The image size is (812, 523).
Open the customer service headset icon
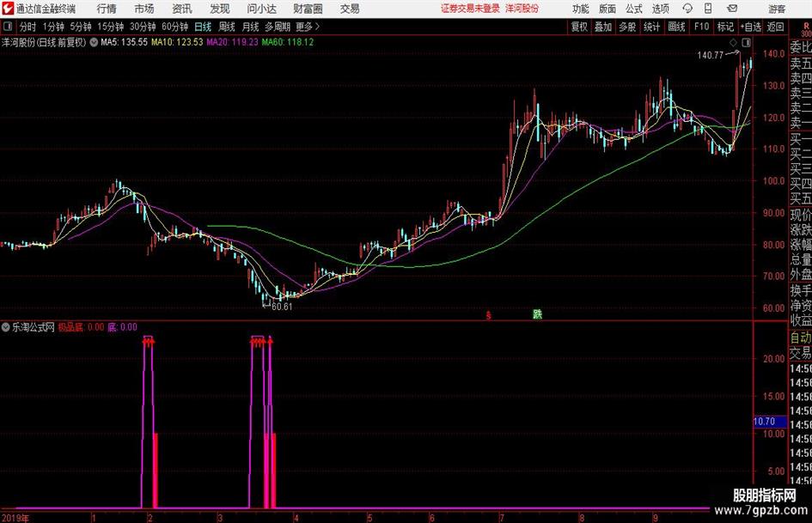coord(687,9)
